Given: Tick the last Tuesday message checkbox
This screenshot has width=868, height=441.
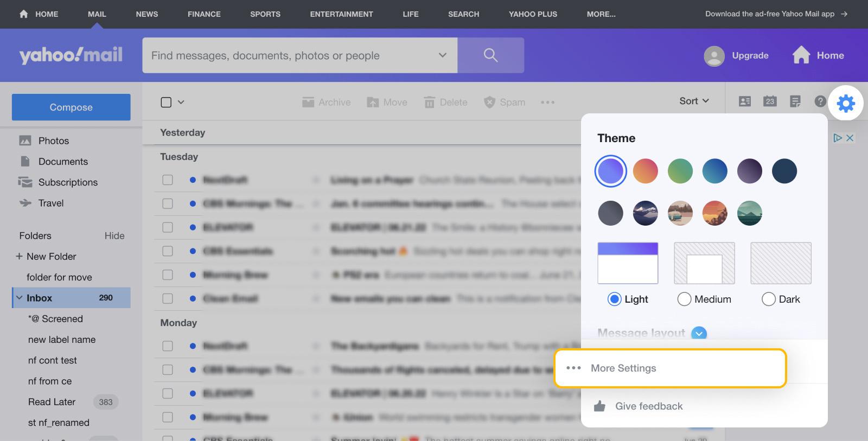Looking at the screenshot, I should tap(168, 298).
